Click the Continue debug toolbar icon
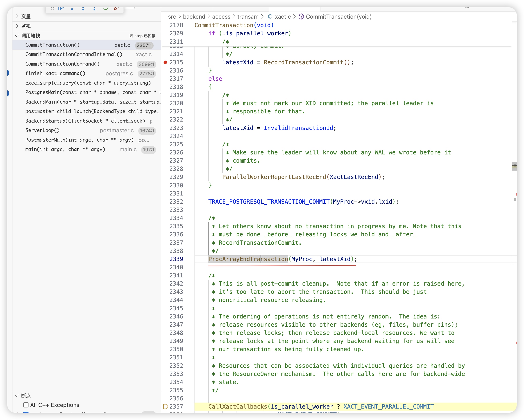The width and height of the screenshot is (524, 420). (61, 9)
